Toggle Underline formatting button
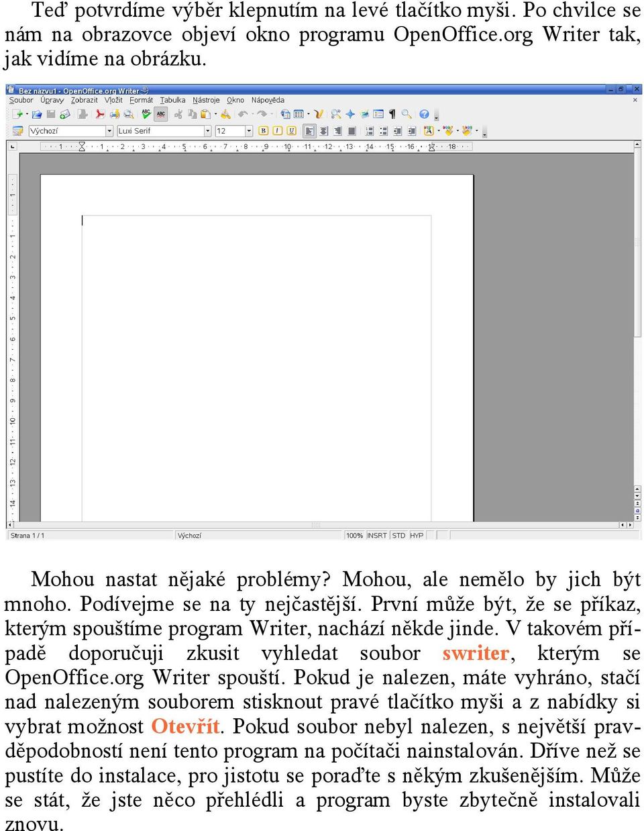The height and width of the screenshot is (831, 644). point(291,131)
